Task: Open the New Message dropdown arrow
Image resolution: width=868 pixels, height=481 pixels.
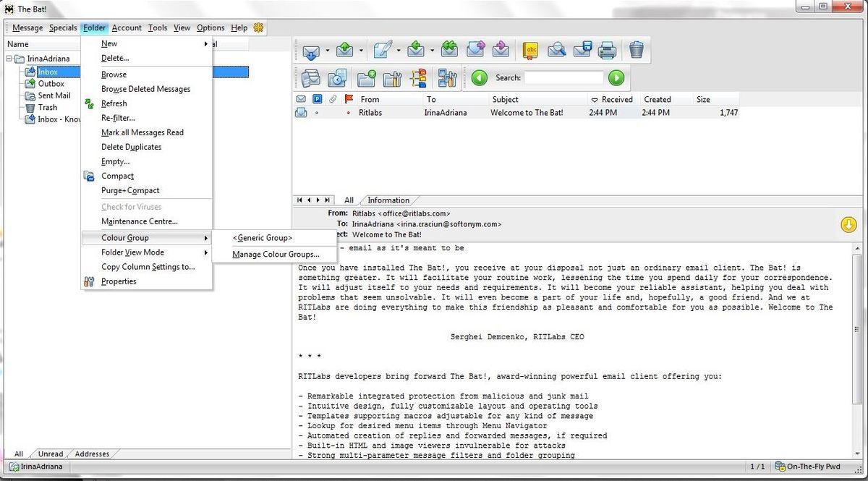Action: pos(399,51)
